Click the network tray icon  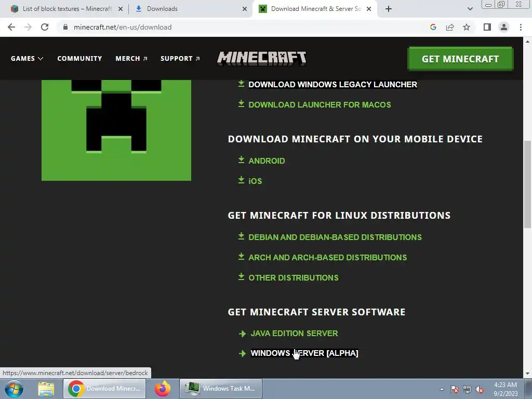click(x=467, y=390)
